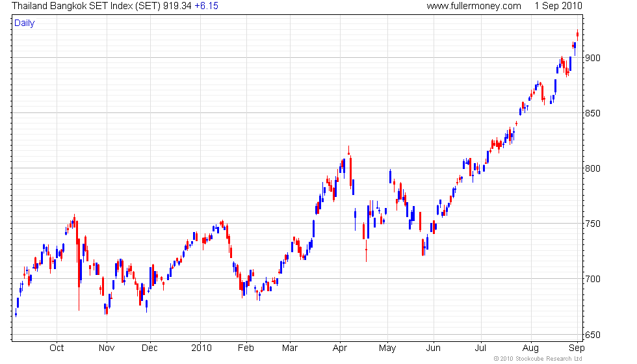This screenshot has width=637, height=364.
Task: Click the 2010 label on time axis
Action: click(201, 348)
